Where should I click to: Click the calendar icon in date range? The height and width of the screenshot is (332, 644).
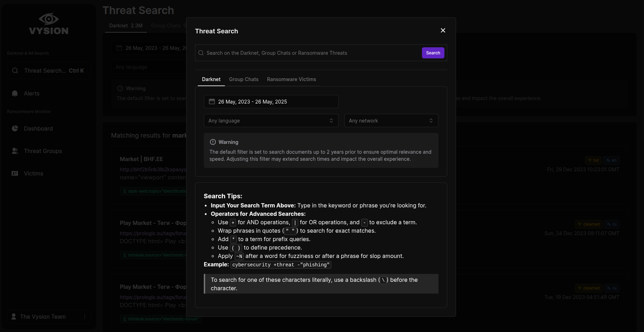point(212,102)
